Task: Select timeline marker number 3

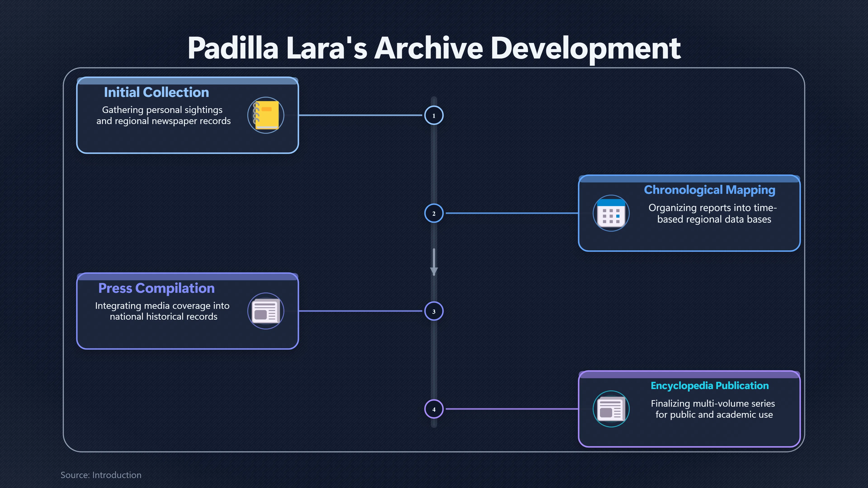Action: (434, 311)
